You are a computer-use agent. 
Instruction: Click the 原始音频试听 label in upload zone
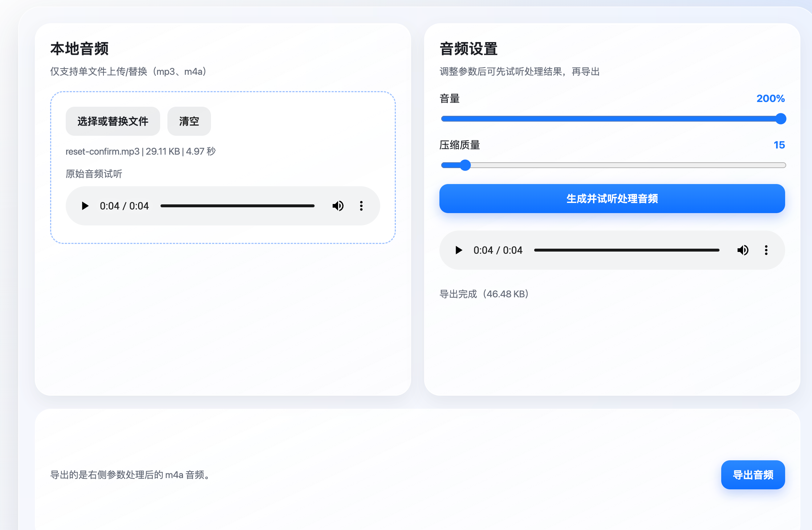[x=94, y=174]
